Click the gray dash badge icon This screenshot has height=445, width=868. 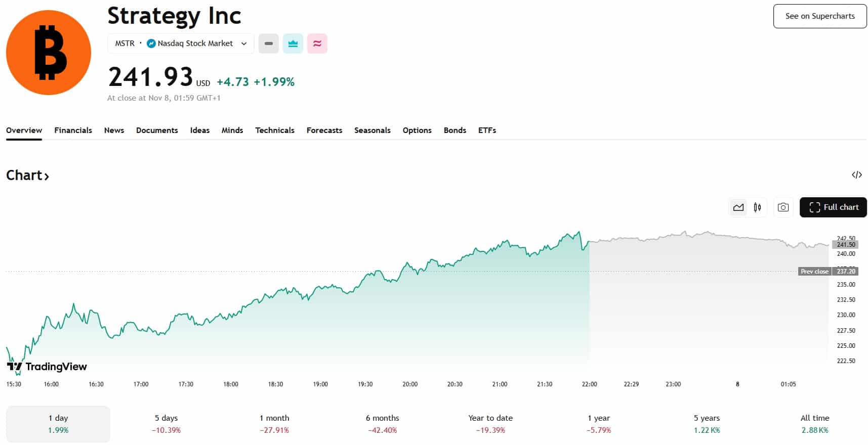(269, 43)
